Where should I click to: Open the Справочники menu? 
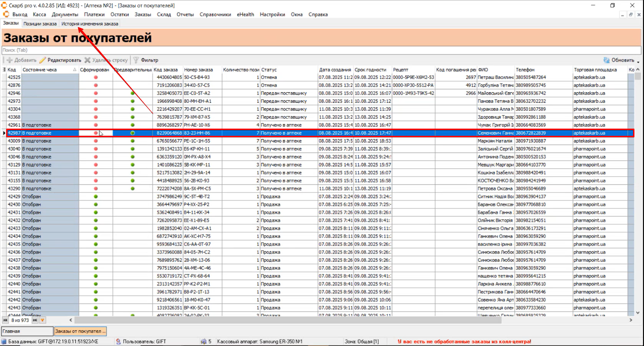tap(215, 14)
